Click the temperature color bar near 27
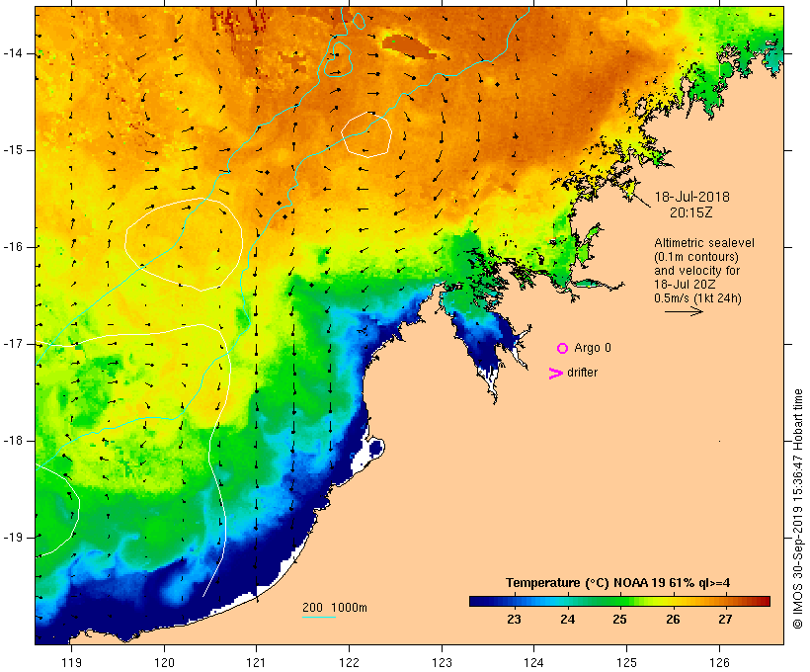 click(x=725, y=601)
